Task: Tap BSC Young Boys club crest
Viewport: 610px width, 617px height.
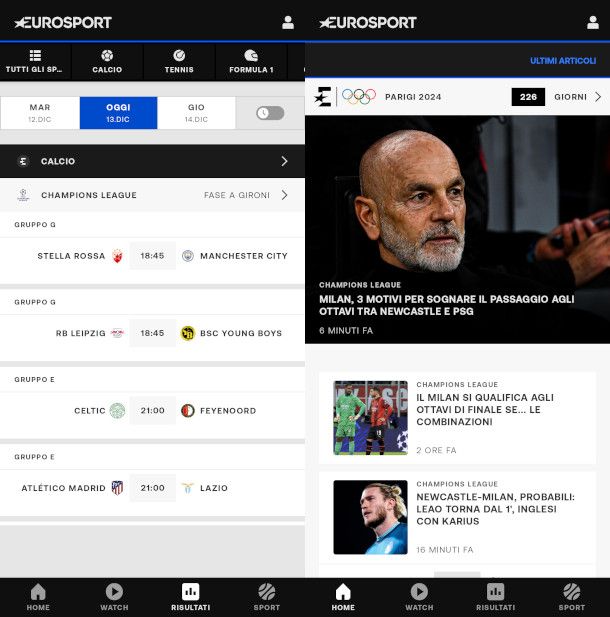Action: (188, 333)
